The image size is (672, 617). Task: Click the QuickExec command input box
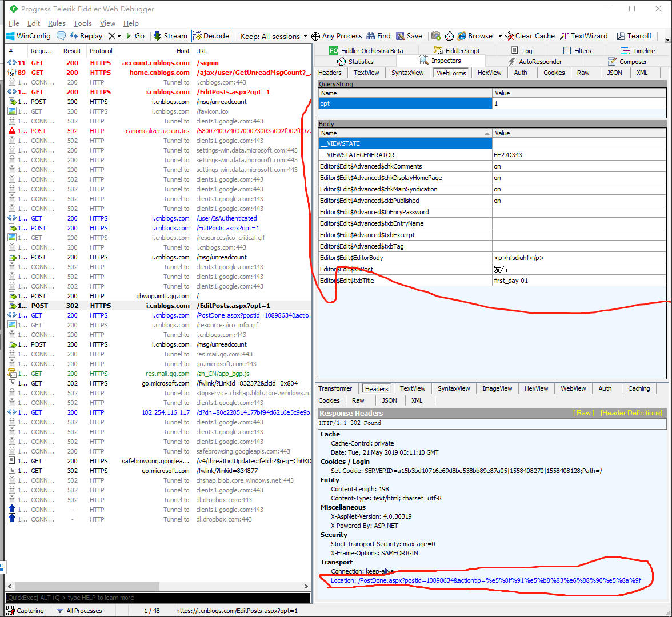pyautogui.click(x=158, y=598)
